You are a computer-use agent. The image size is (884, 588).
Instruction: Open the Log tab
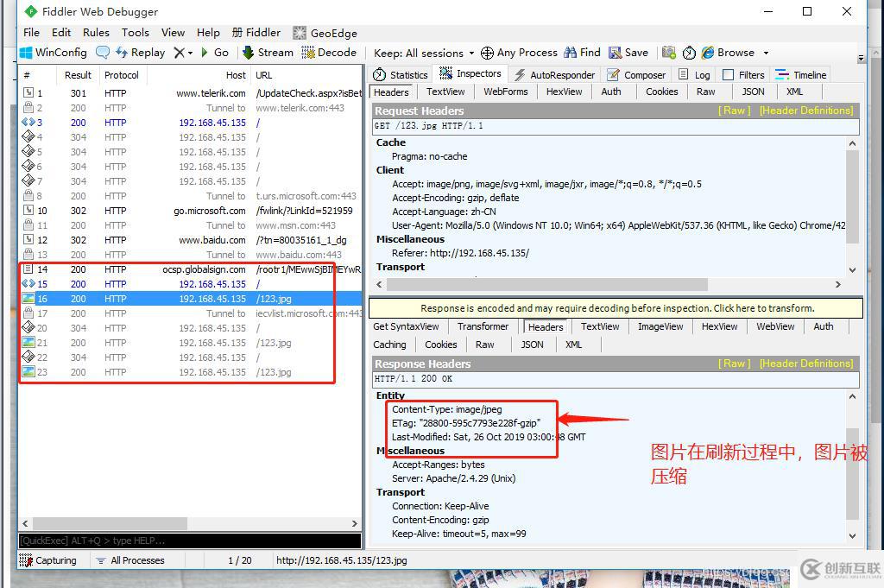click(x=694, y=75)
